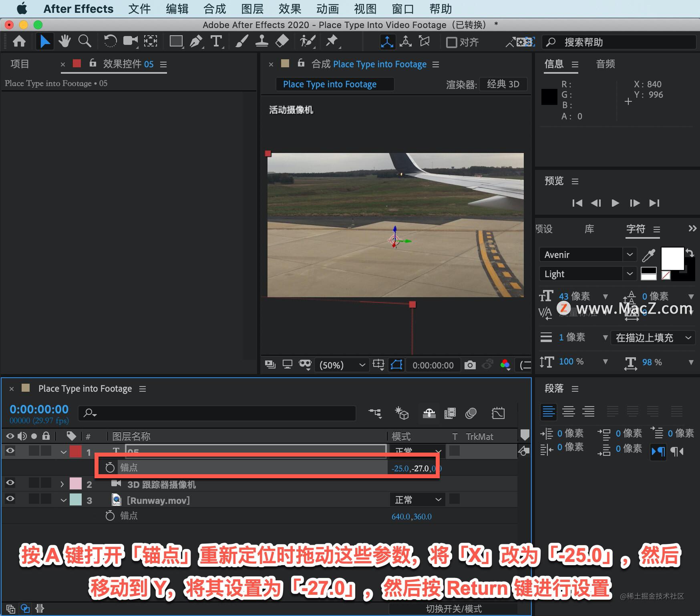
Task: Click the 搜索帮助 search field
Action: pos(619,42)
